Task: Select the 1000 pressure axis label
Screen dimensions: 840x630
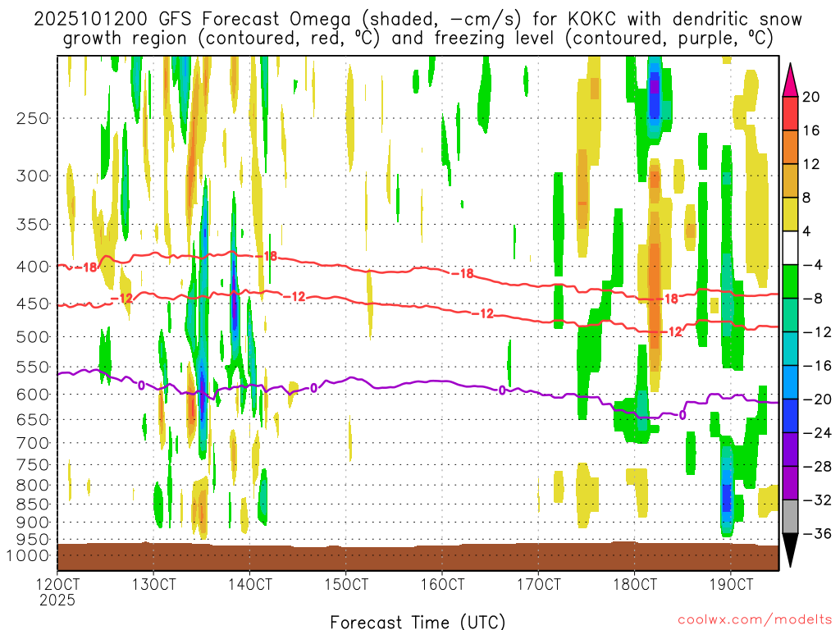Action: click(x=29, y=556)
